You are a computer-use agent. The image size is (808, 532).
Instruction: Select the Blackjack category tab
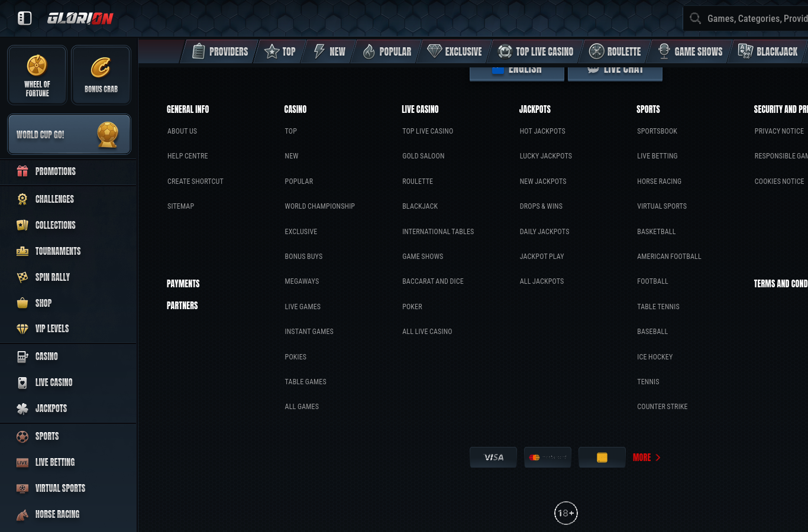click(x=768, y=51)
